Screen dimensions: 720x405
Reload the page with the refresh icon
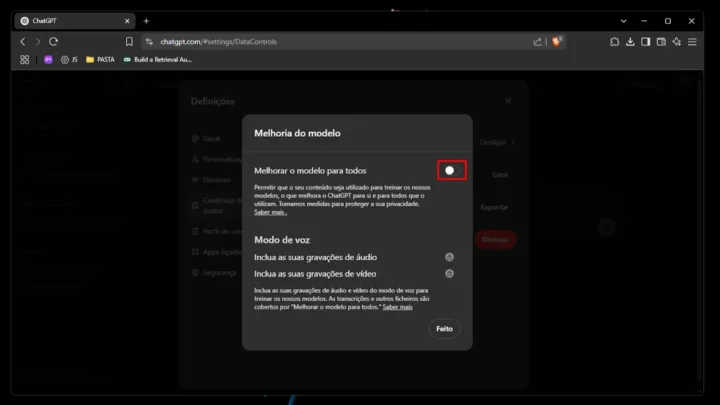pos(53,41)
